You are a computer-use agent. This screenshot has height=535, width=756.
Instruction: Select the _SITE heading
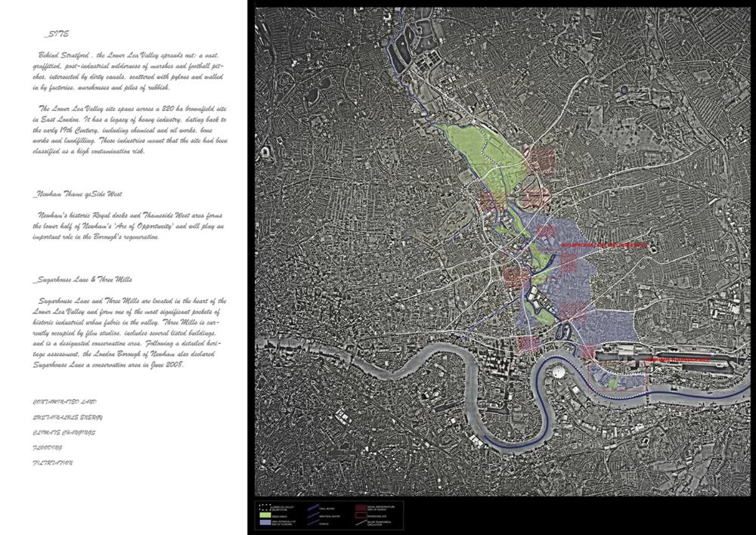(x=57, y=35)
